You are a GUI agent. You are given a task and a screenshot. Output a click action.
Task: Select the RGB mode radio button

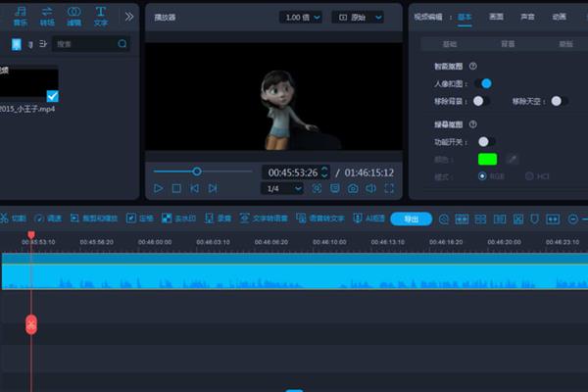click(x=482, y=176)
